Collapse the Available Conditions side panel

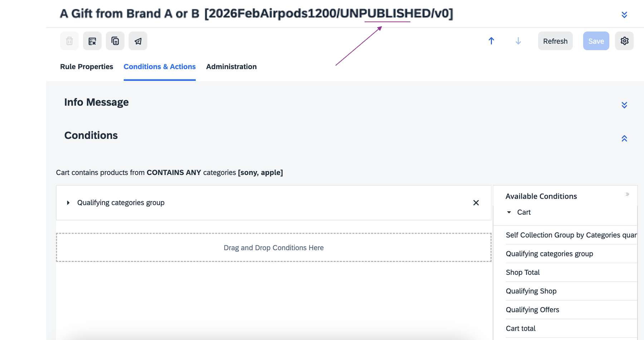pos(627,194)
